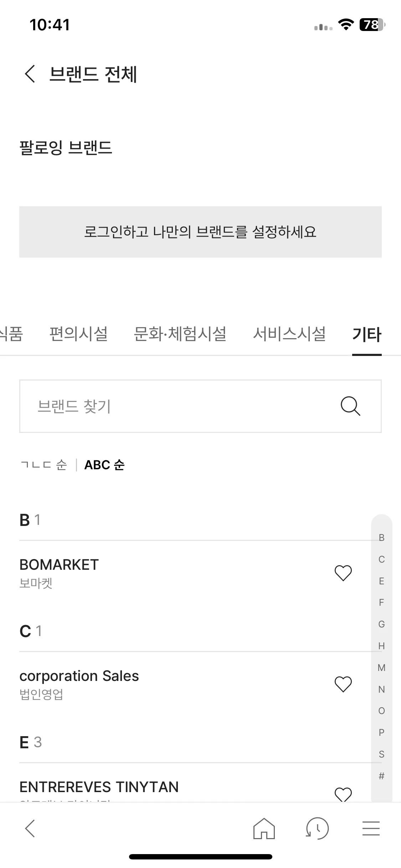The height and width of the screenshot is (868, 401).
Task: Favorite ENTREREVES TINYTAN with heart icon
Action: pos(343,794)
